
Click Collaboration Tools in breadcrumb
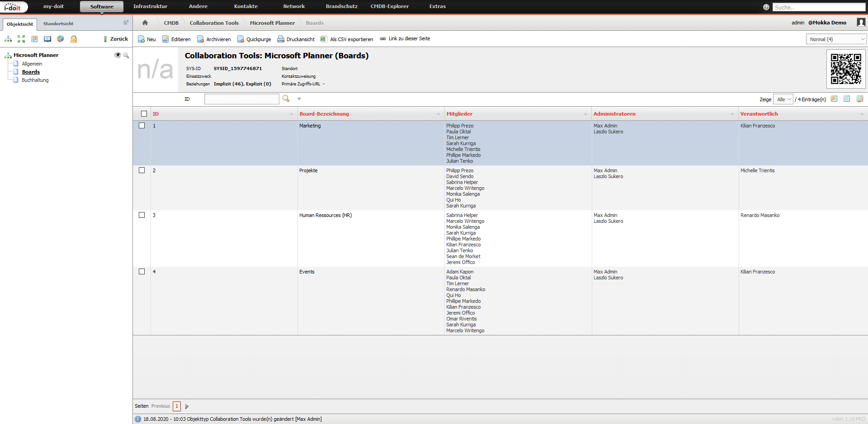(214, 23)
